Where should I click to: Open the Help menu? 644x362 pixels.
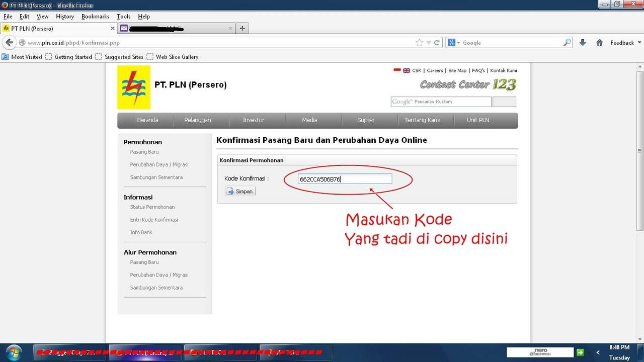(144, 16)
